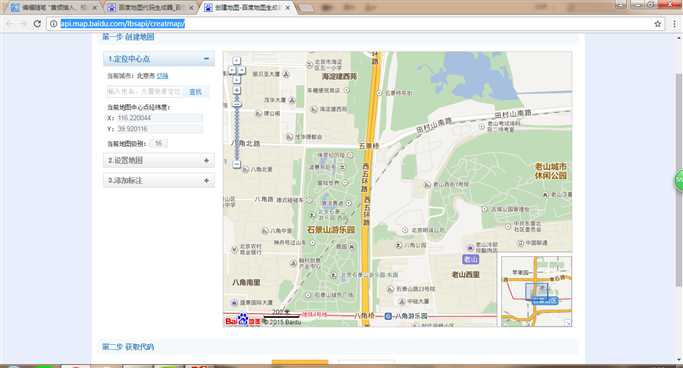Click the Baidu logo on the map
The image size is (683, 368).
click(x=243, y=321)
